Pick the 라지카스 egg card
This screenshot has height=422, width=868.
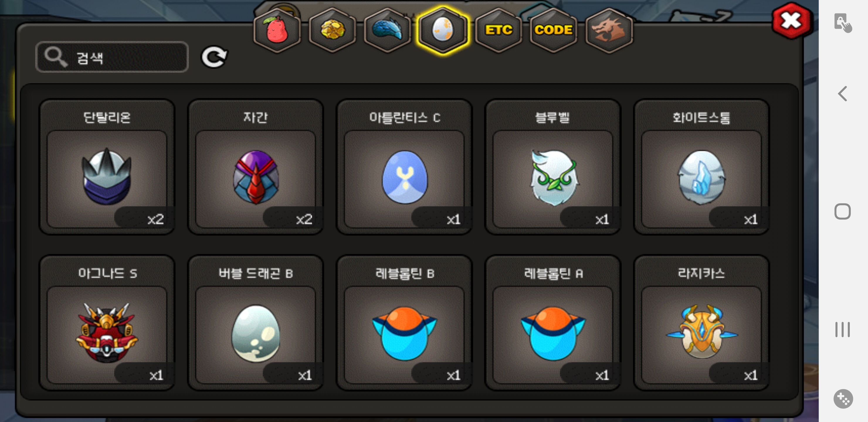tap(701, 323)
